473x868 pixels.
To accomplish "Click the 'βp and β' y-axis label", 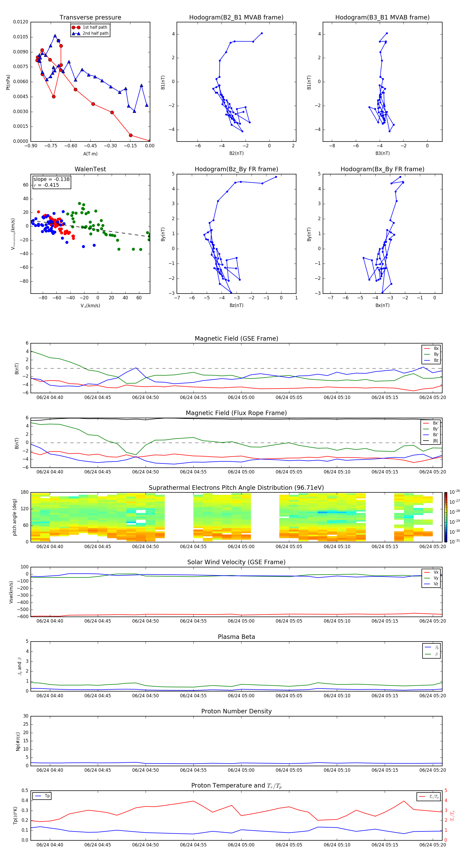I will (19, 666).
